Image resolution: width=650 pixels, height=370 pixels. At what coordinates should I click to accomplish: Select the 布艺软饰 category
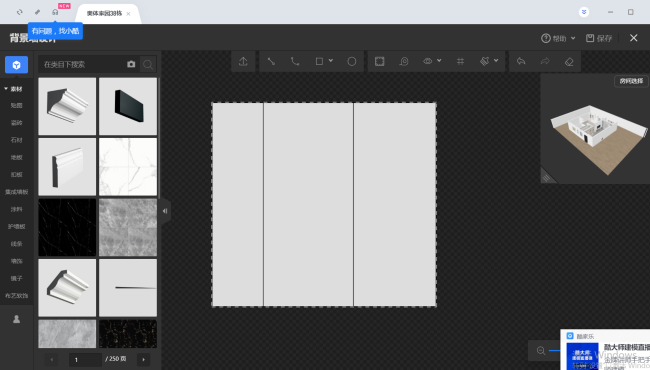[x=17, y=296]
